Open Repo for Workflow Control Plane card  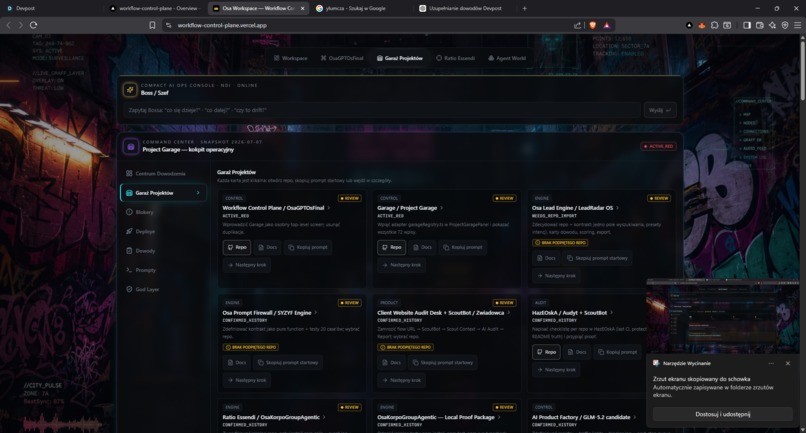(237, 247)
